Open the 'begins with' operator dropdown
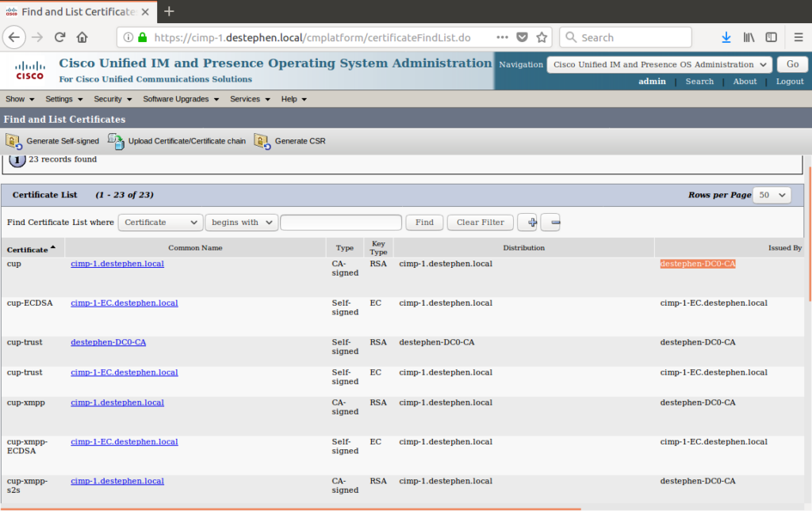This screenshot has width=812, height=511. (241, 223)
